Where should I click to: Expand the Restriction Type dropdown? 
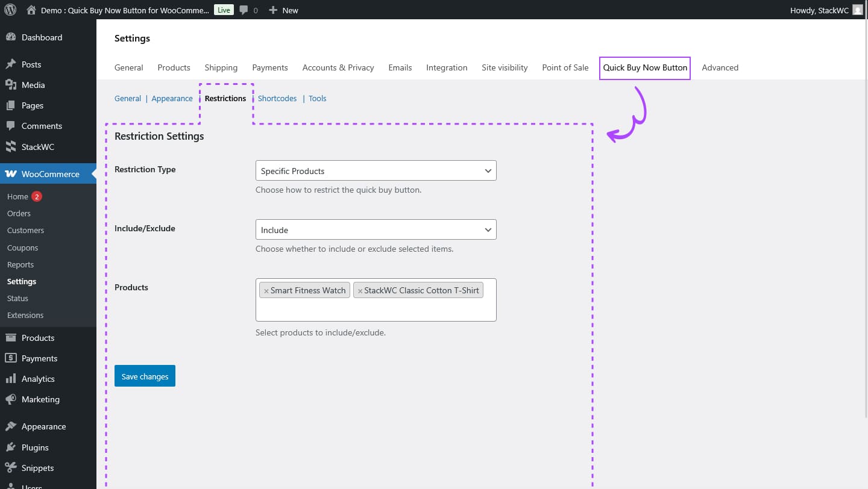pyautogui.click(x=376, y=171)
